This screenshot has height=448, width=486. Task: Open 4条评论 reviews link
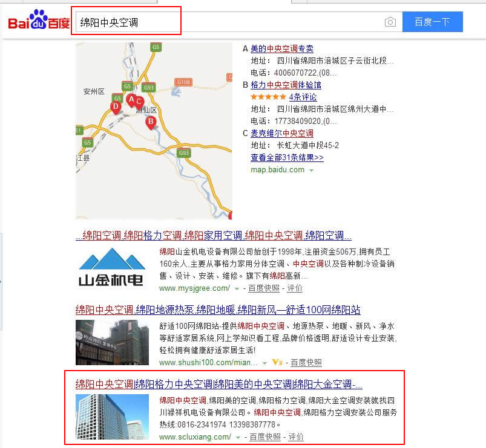pos(303,97)
